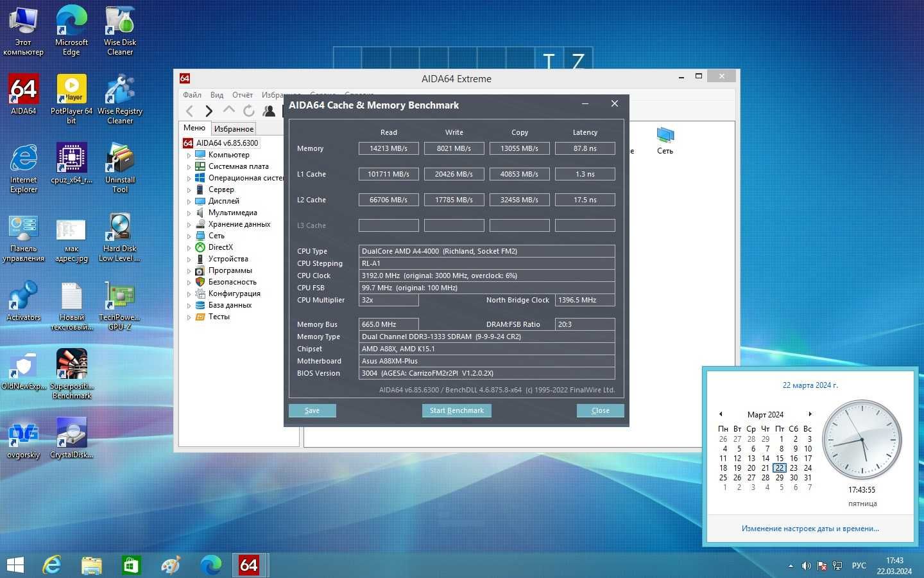924x578 pixels.
Task: Open Activators desktop icon
Action: point(24,301)
